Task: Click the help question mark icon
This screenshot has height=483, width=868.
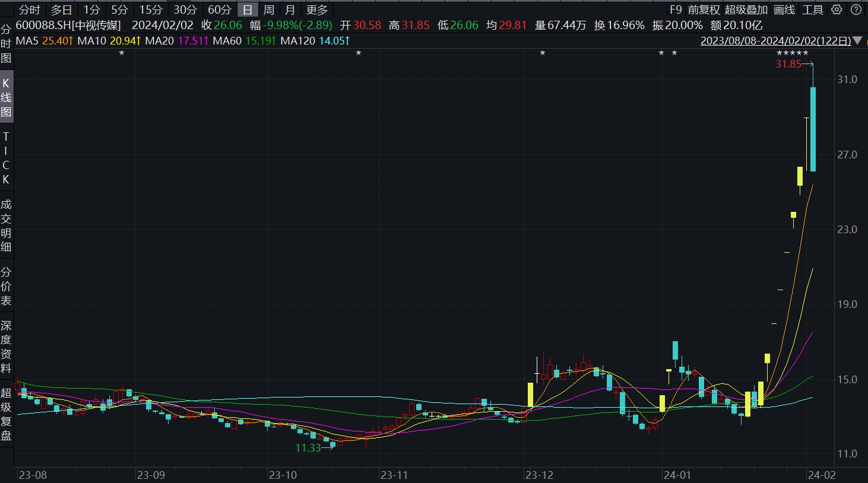Action: click(x=856, y=9)
